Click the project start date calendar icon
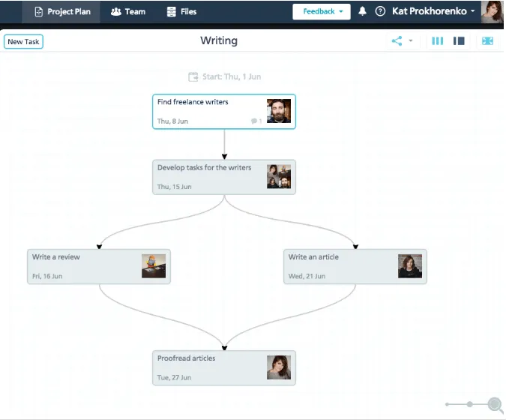506x420 pixels. pos(193,76)
